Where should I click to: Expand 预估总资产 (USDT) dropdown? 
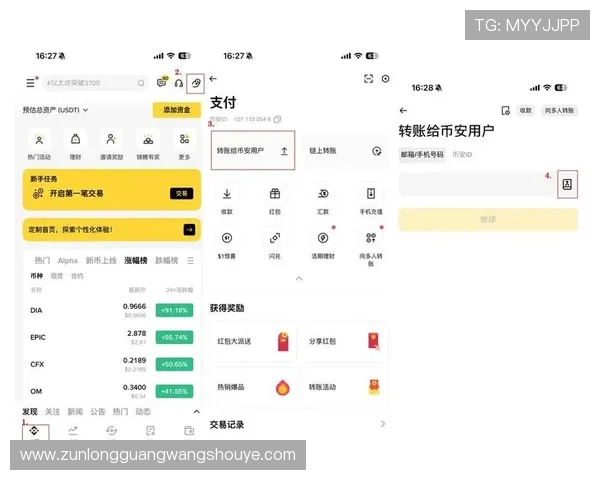[55, 110]
